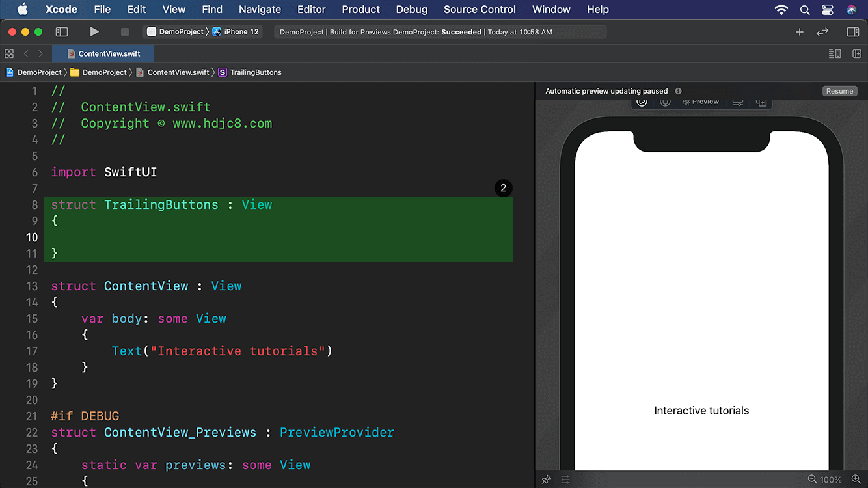This screenshot has height=488, width=868.
Task: Click the '#if DEBUG' line
Action: [x=85, y=416]
